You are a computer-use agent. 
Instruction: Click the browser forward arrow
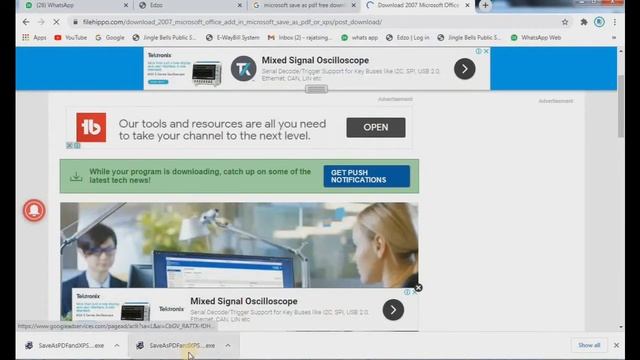click(41, 22)
